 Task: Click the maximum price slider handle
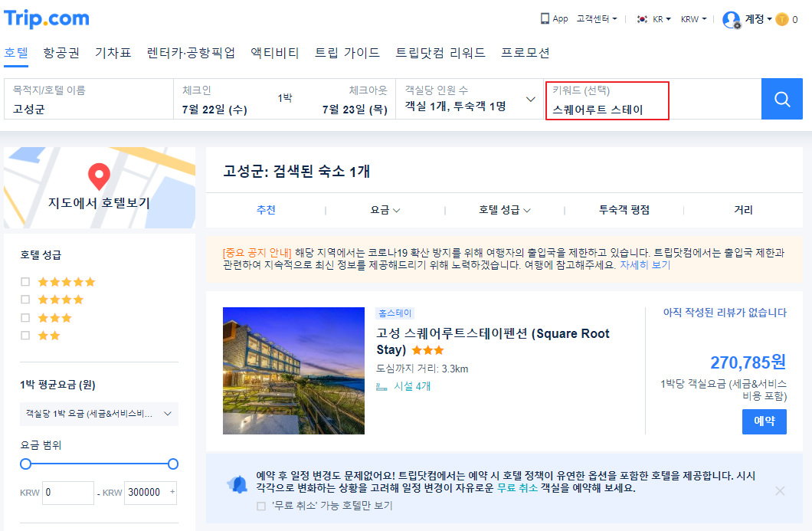[x=173, y=464]
